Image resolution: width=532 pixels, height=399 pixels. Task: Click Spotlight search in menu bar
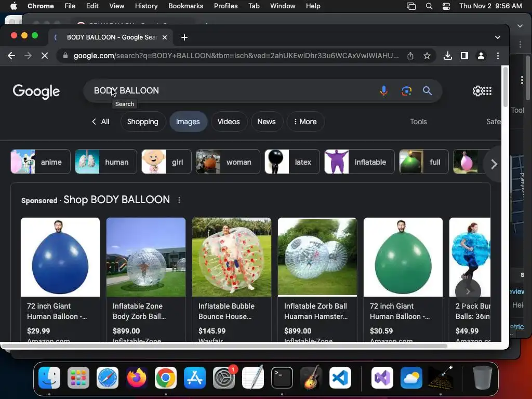pyautogui.click(x=429, y=6)
